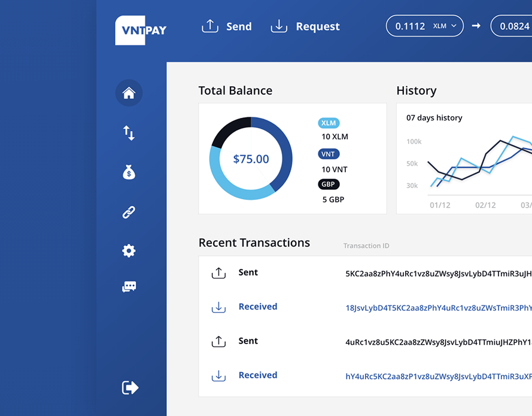Open the Send menu item
Screen dimensions: 532x416
(x=239, y=26)
